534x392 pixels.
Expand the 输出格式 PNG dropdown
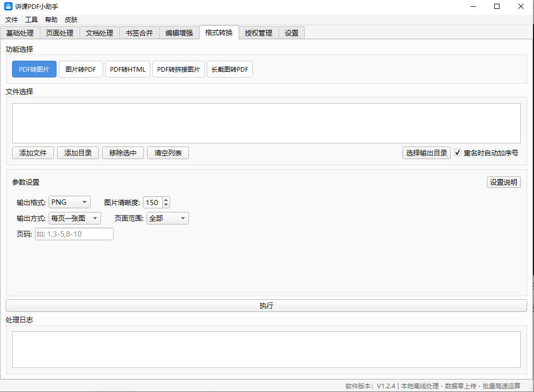pyautogui.click(x=70, y=203)
